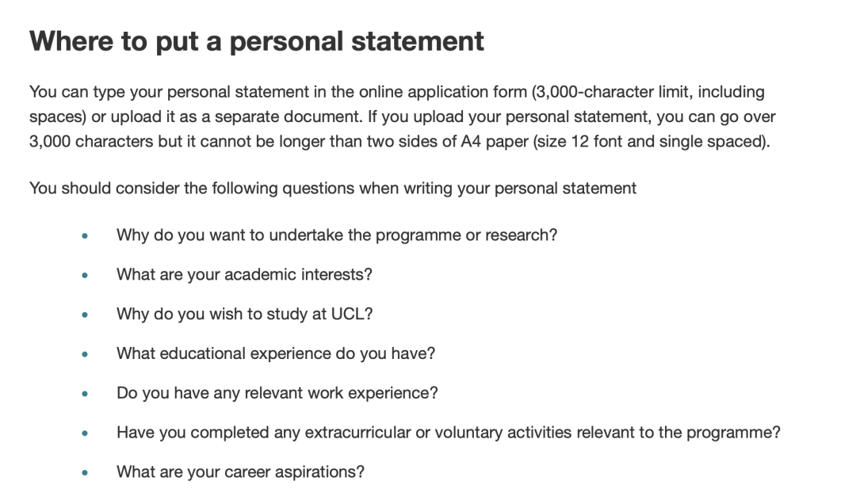Click the bullet next to the educational experience question
This screenshot has height=504, width=856.
coord(84,355)
